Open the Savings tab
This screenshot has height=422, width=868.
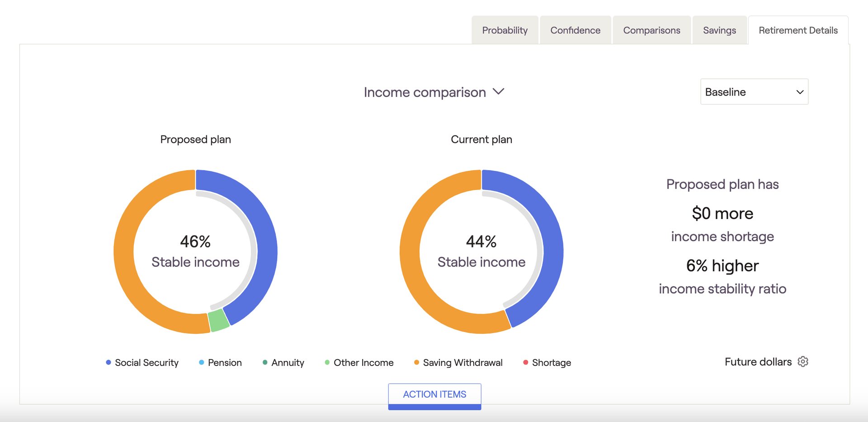pos(719,30)
